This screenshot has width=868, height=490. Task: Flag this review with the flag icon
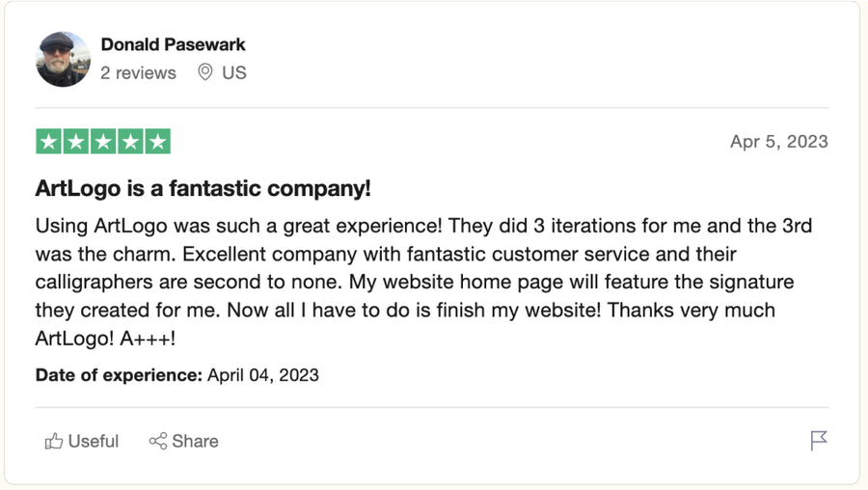tap(819, 441)
